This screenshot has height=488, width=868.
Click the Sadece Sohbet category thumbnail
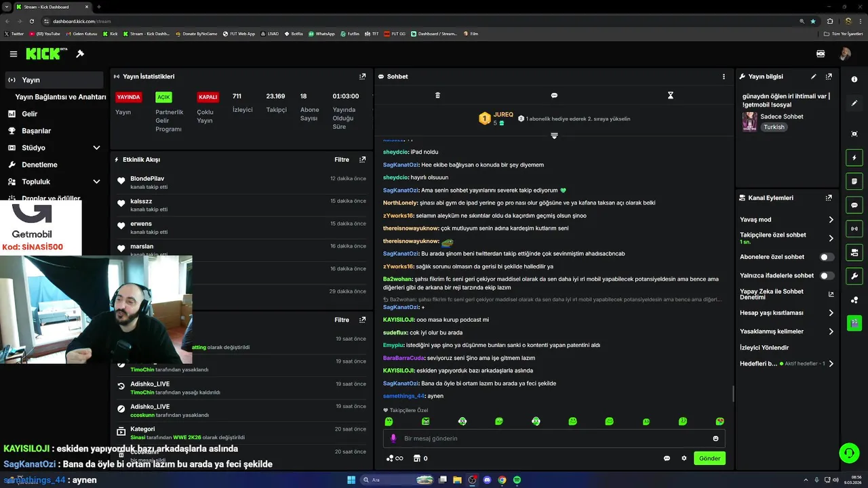[749, 121]
